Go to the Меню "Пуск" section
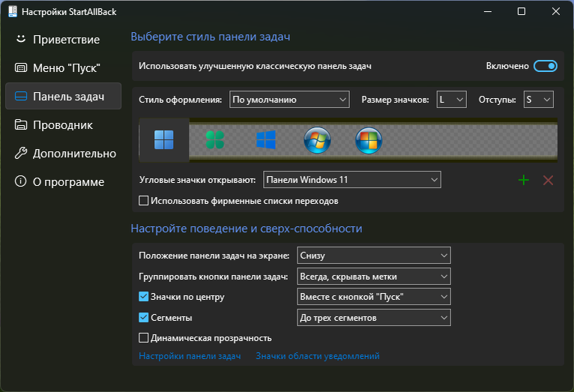Viewport: 574px width, 392px height. (64, 67)
